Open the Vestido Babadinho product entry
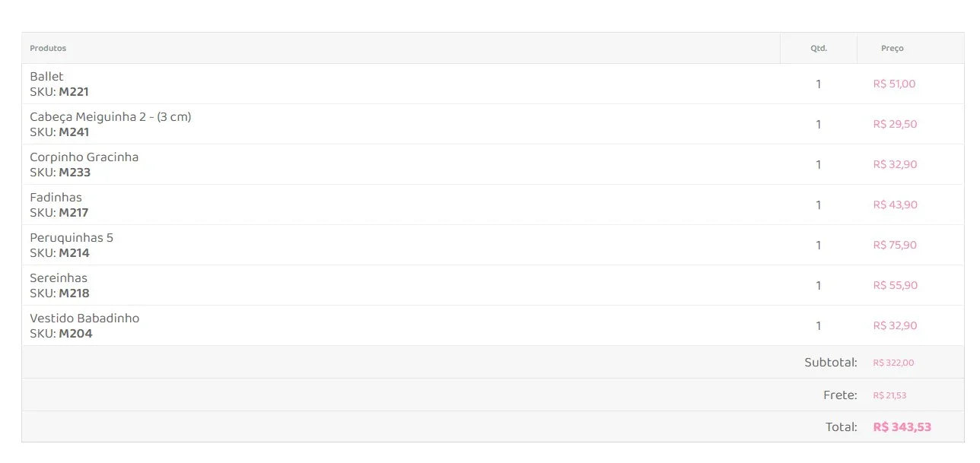 [x=84, y=319]
